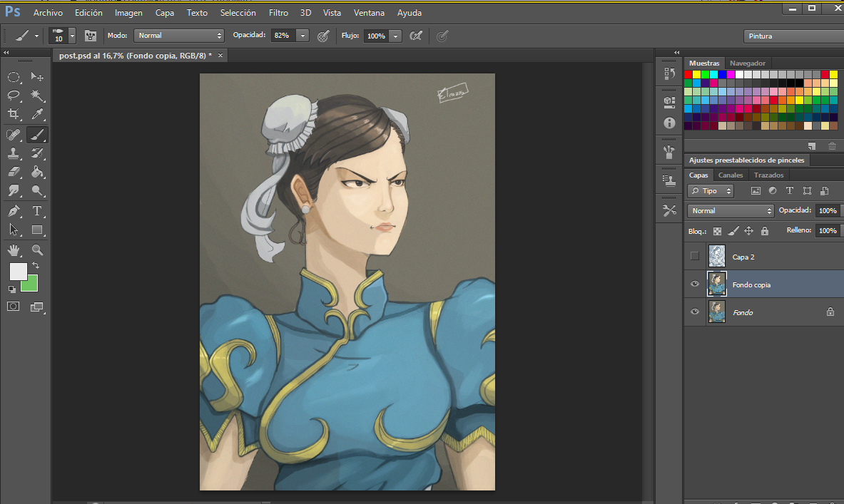Select the Hand tool
The image size is (844, 504).
[14, 250]
